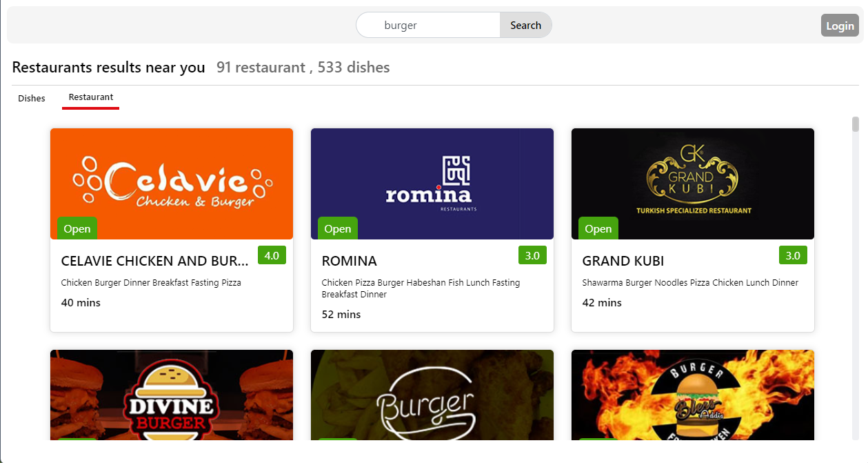
Task: Click the ROMINA restaurant title
Action: 350,261
